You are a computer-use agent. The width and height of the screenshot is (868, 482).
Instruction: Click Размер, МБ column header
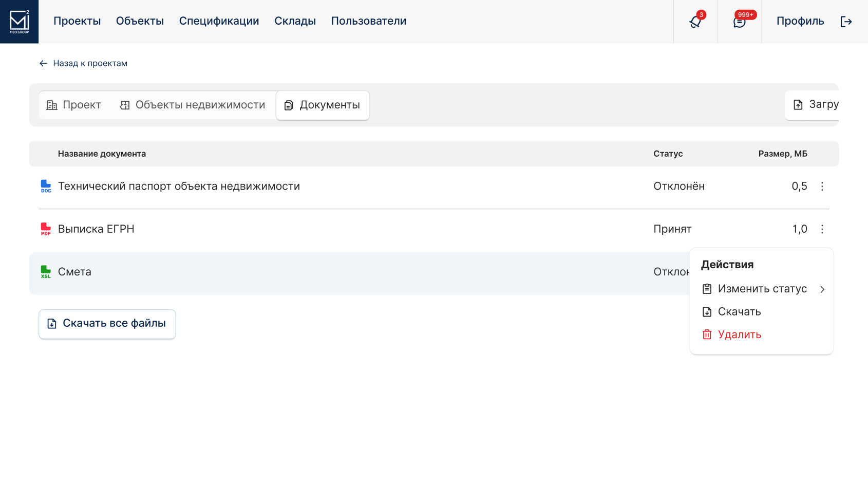pos(783,154)
